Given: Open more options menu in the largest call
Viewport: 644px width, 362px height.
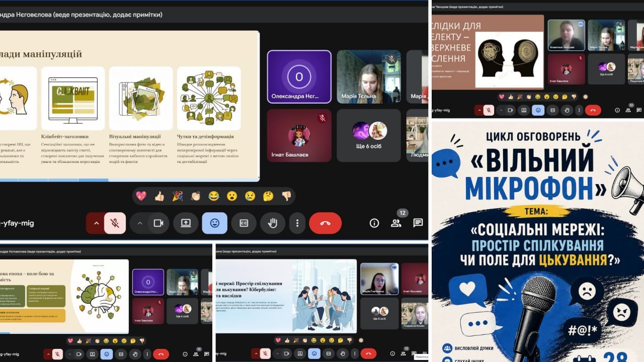Looking at the screenshot, I should (x=297, y=223).
